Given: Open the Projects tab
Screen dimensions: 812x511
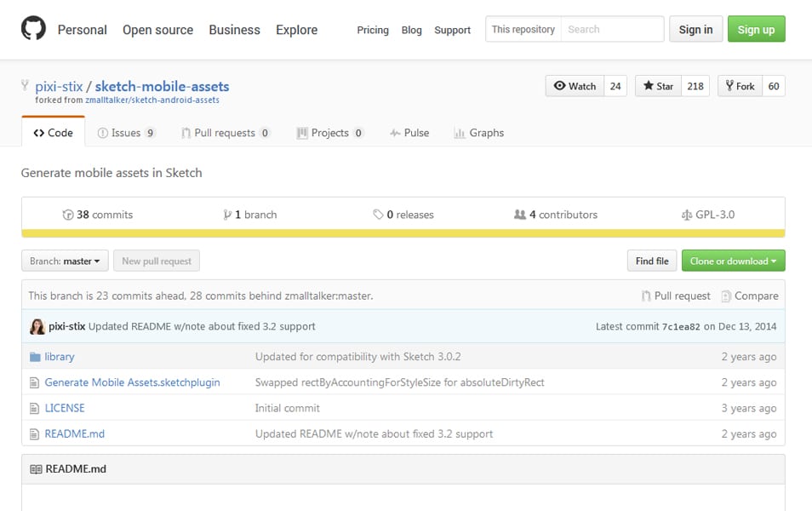Looking at the screenshot, I should (330, 133).
